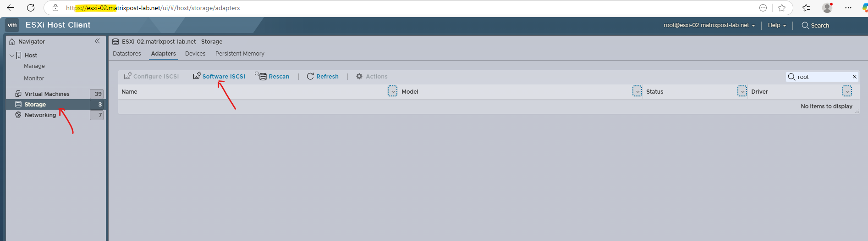Open the Status column dropdown

742,91
